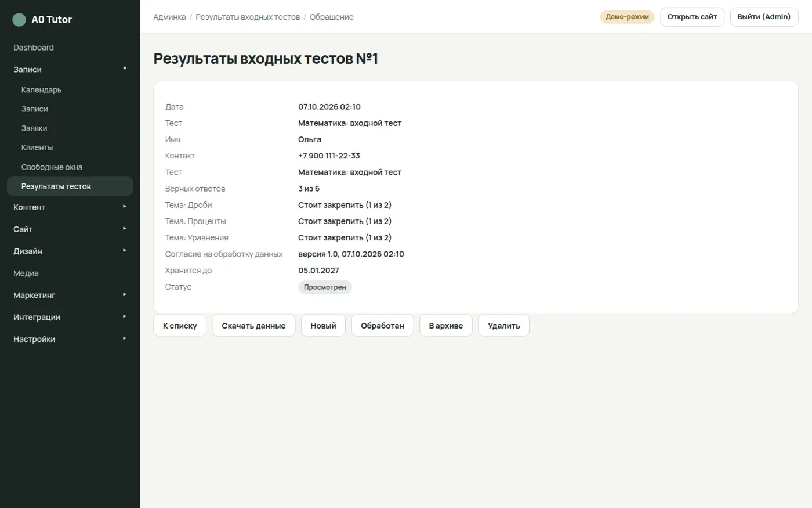Expand the Интеграции section arrow
This screenshot has height=508, width=812.
coord(125,317)
